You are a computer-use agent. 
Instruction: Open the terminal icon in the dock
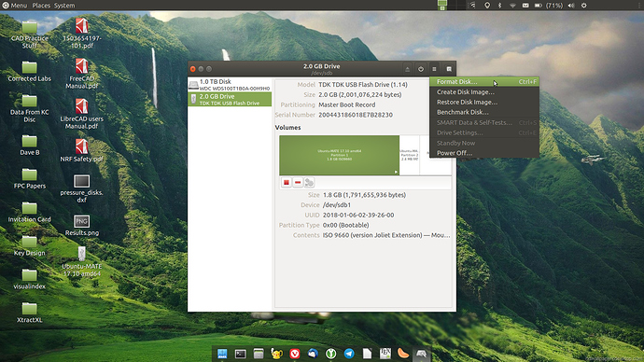tap(240, 354)
